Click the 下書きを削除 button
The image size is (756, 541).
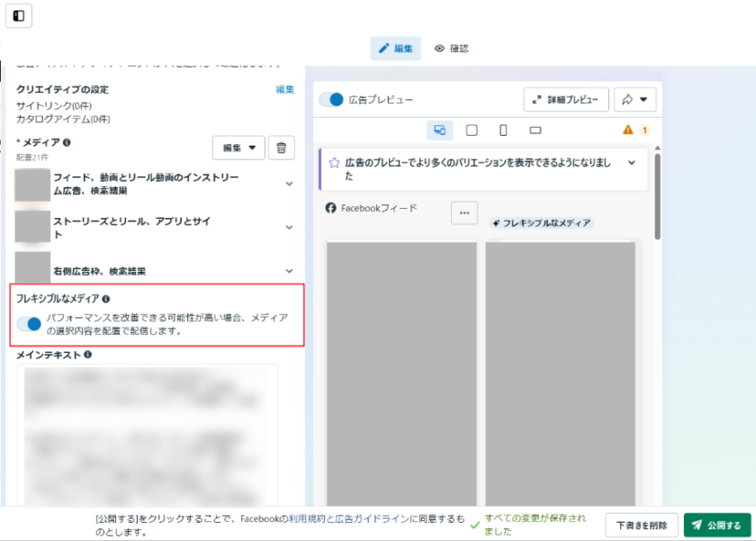pyautogui.click(x=642, y=526)
